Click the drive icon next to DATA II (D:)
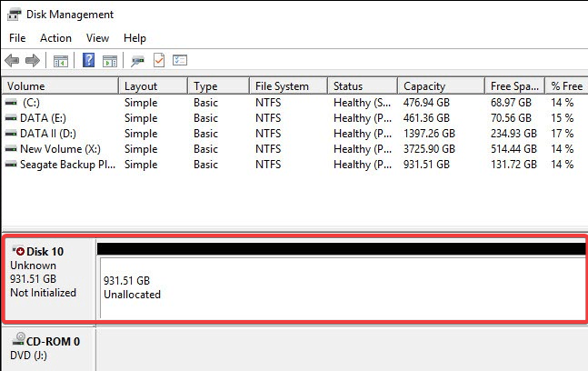Image resolution: width=588 pixels, height=371 pixels. (11, 134)
